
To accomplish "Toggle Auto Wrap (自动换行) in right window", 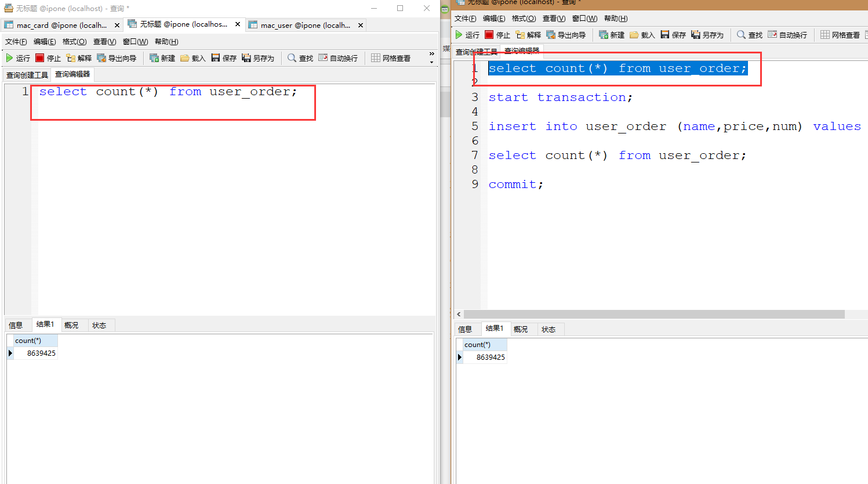I will pyautogui.click(x=787, y=35).
